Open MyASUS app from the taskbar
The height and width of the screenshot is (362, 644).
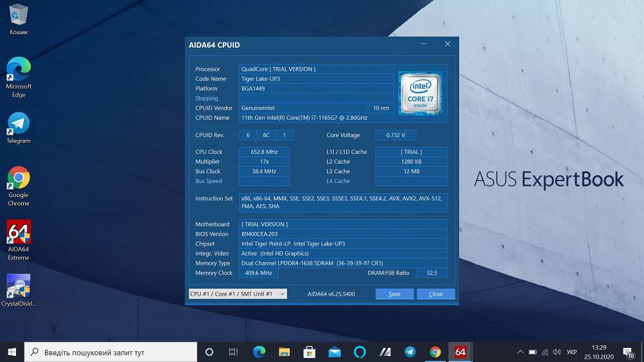[x=385, y=352]
